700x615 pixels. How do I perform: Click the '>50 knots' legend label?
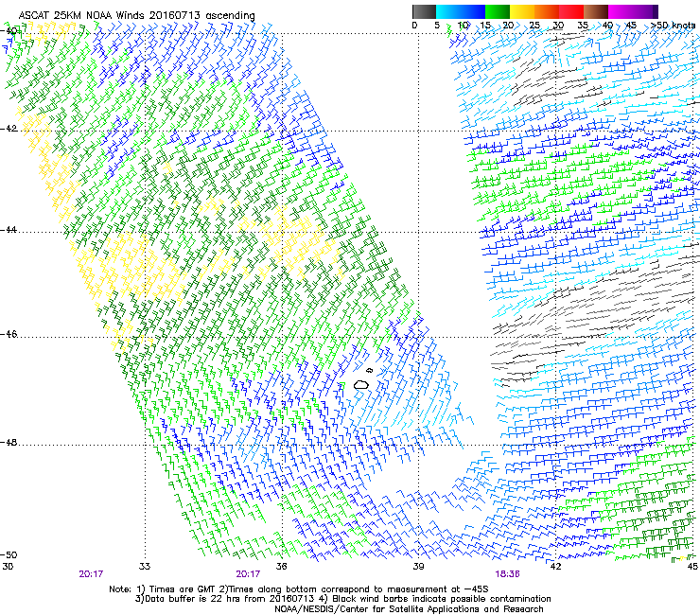(673, 26)
